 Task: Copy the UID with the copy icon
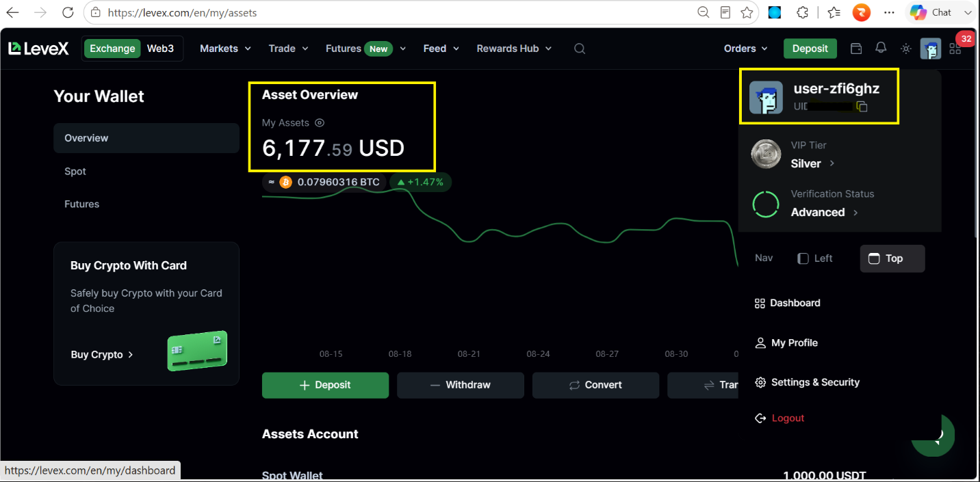click(862, 107)
